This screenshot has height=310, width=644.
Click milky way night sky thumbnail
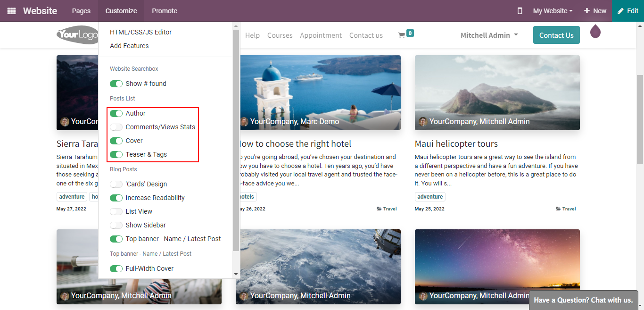[497, 267]
